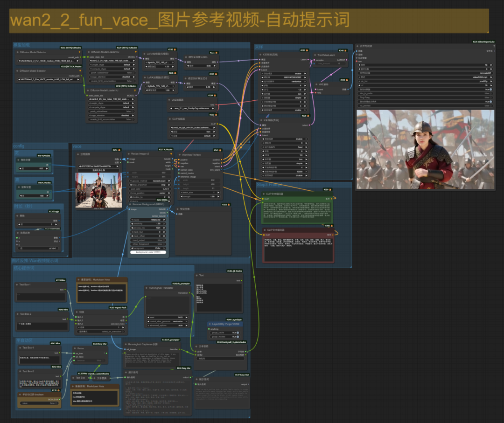Click the reference_image input port on WanVaceToVideo
Viewport: 504px width, 423px height.
click(x=179, y=177)
